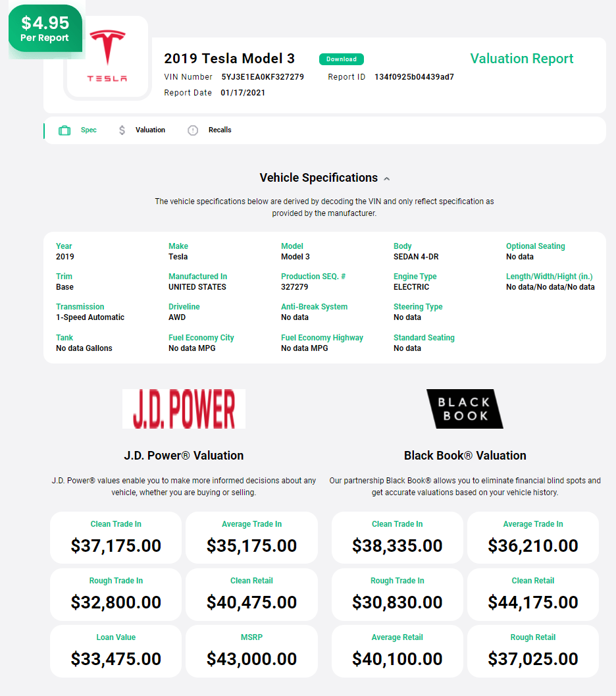Click the J.D. Power Clean Retail $40,475.00 card
616x696 pixels.
click(x=252, y=595)
